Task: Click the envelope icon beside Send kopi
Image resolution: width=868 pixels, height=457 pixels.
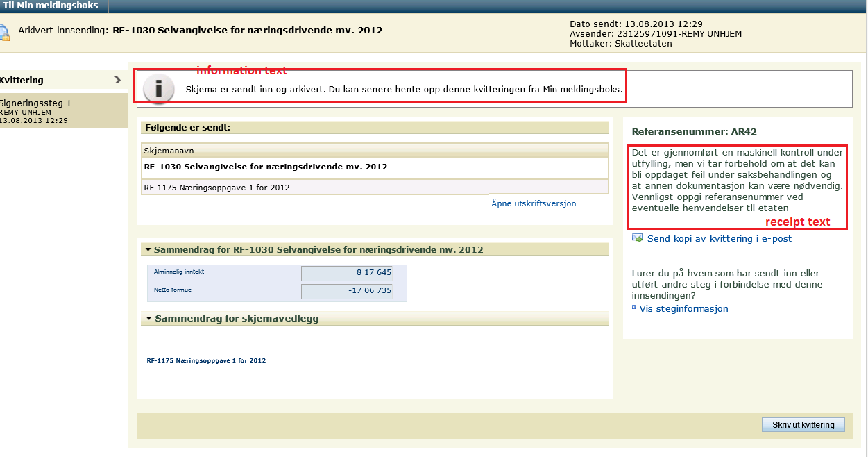Action: (638, 238)
